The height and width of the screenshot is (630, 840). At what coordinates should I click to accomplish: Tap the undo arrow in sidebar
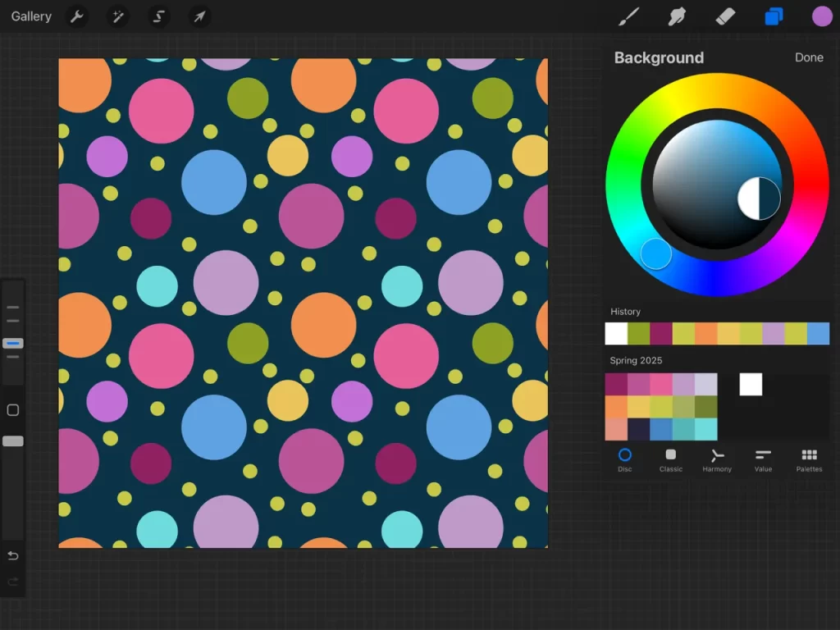13,556
